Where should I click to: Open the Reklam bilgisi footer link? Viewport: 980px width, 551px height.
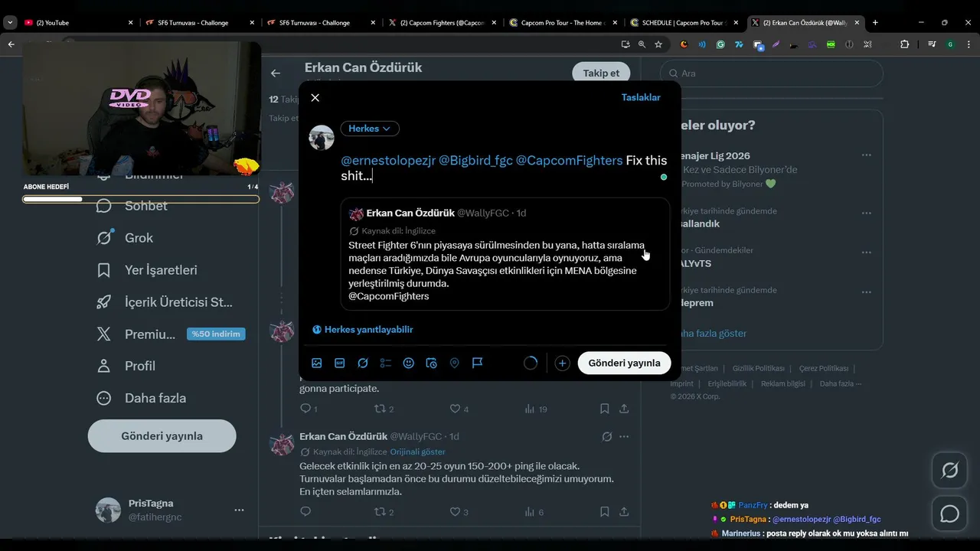(782, 383)
